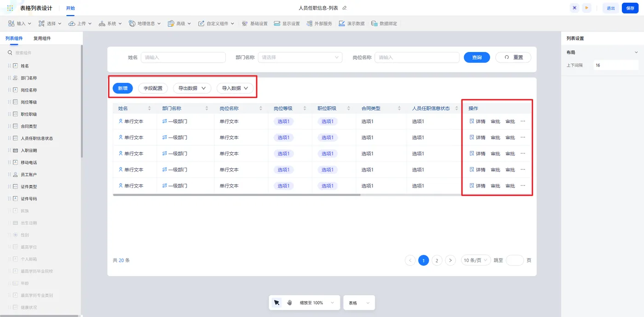The image size is (644, 317).
Task: Click the 上下间隔 value field
Action: coord(616,65)
